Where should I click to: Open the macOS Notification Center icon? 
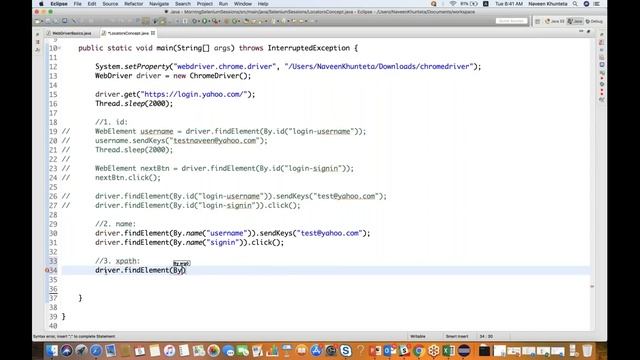pos(596,4)
